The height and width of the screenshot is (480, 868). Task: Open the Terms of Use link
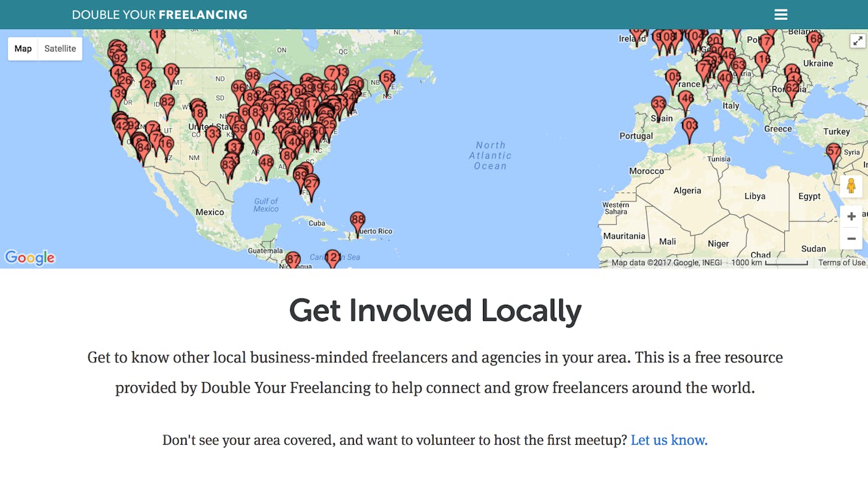(841, 262)
